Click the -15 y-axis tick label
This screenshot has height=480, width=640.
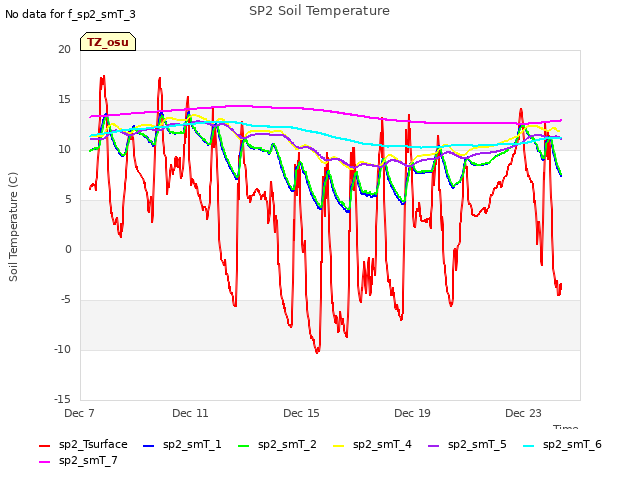tap(63, 399)
